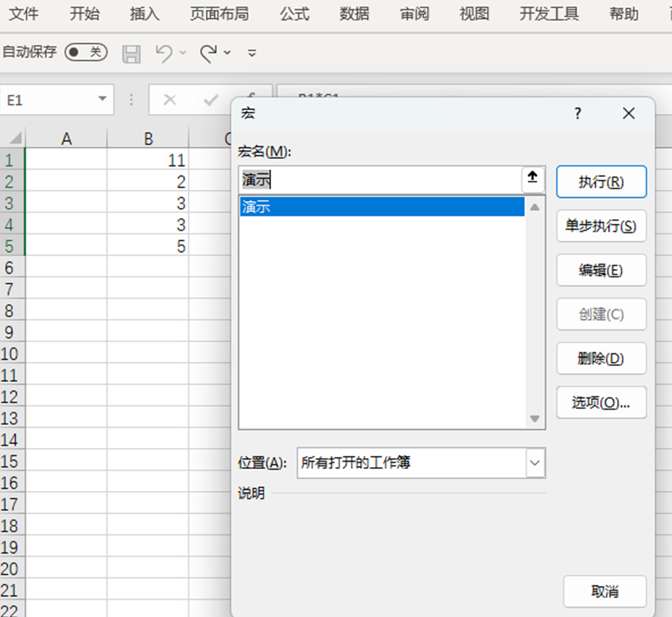The width and height of the screenshot is (672, 617).
Task: Click the 选项(O)... options button
Action: [601, 402]
